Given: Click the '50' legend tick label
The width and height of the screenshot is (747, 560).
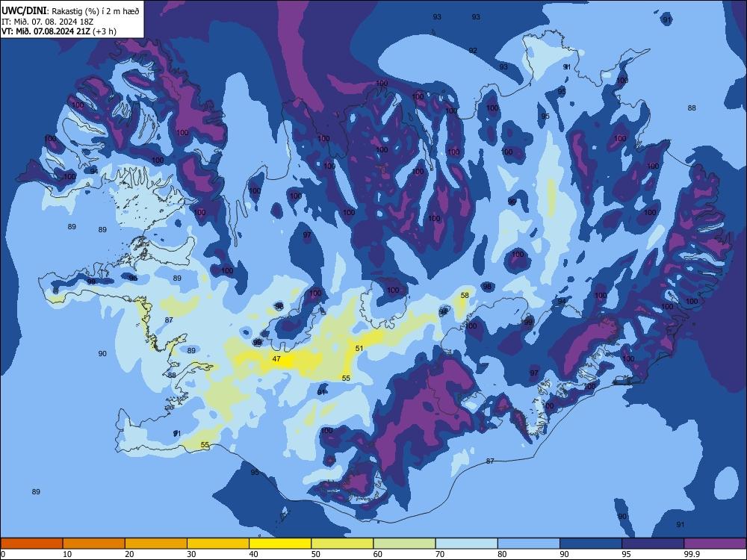Looking at the screenshot, I should (x=315, y=554).
